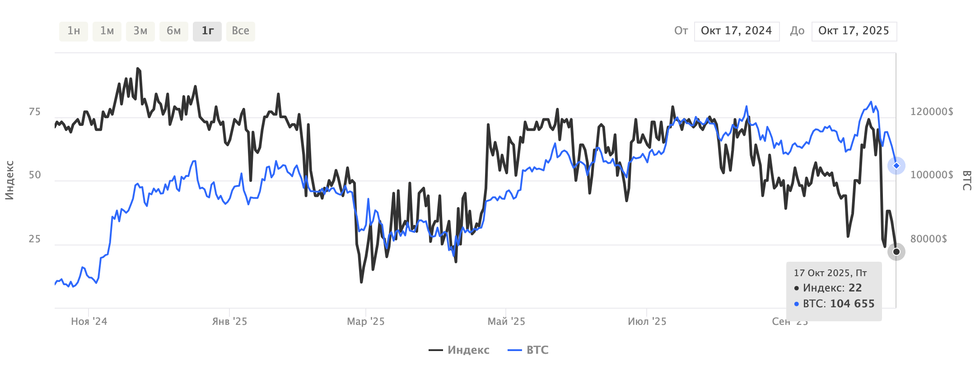980x370 pixels.
Task: Choose the 3м time range
Action: click(140, 31)
